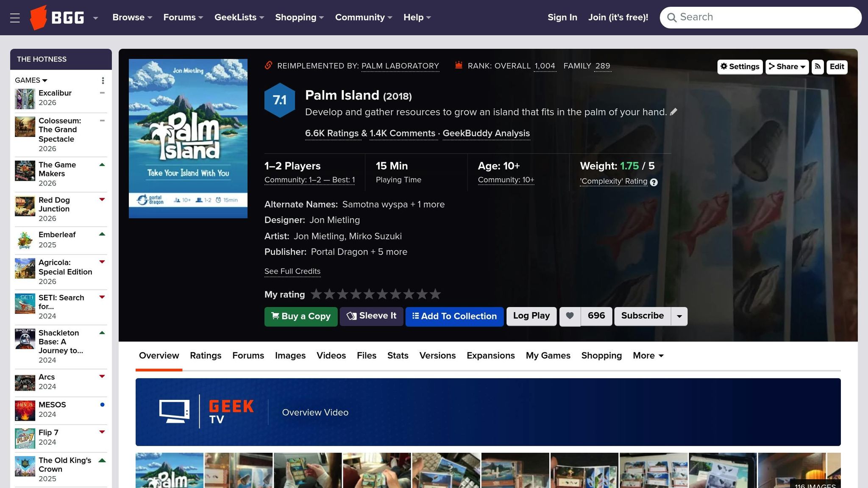Open the GeekLists menu
Viewport: 868px width, 488px height.
click(239, 17)
